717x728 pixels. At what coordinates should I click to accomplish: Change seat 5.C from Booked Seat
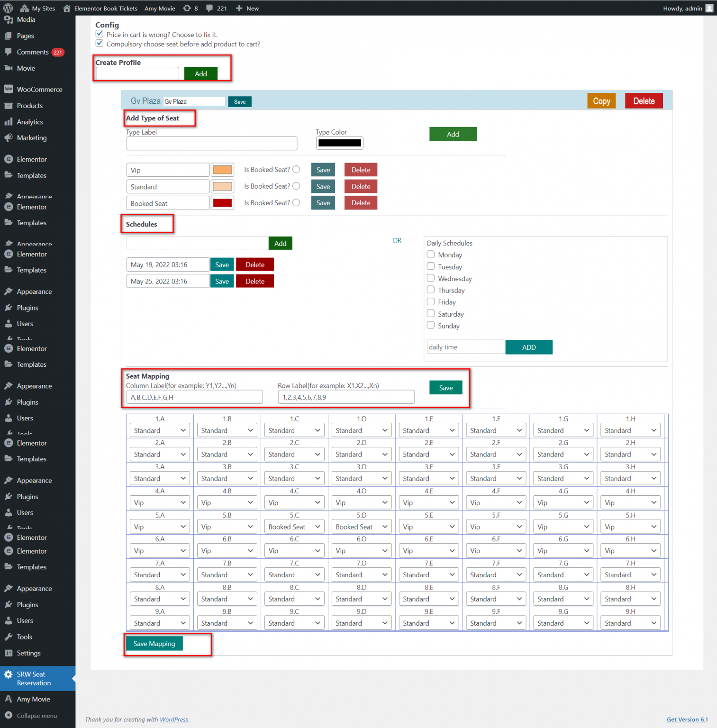click(294, 526)
